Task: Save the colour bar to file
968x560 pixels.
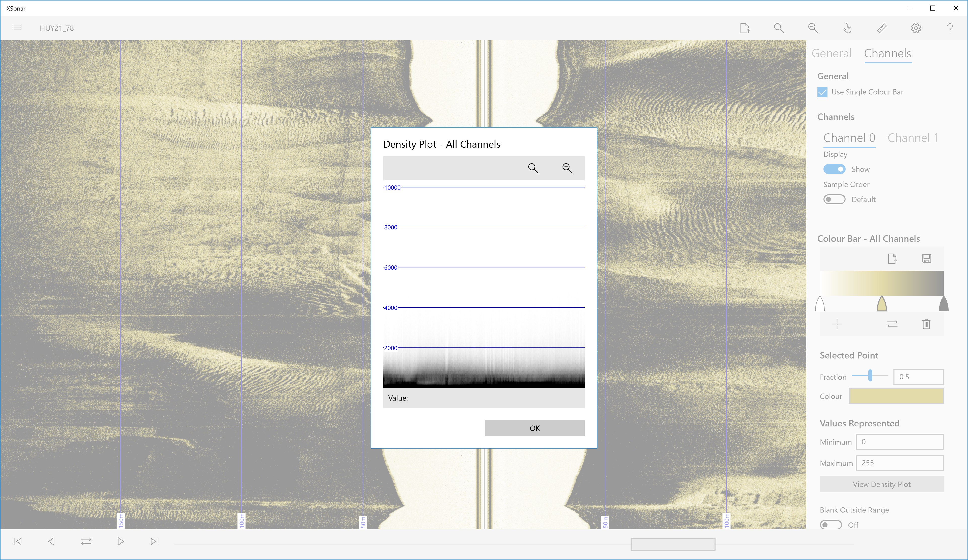Action: [926, 259]
